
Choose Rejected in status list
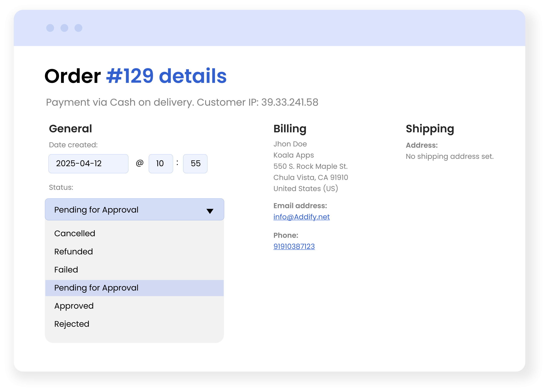click(72, 324)
